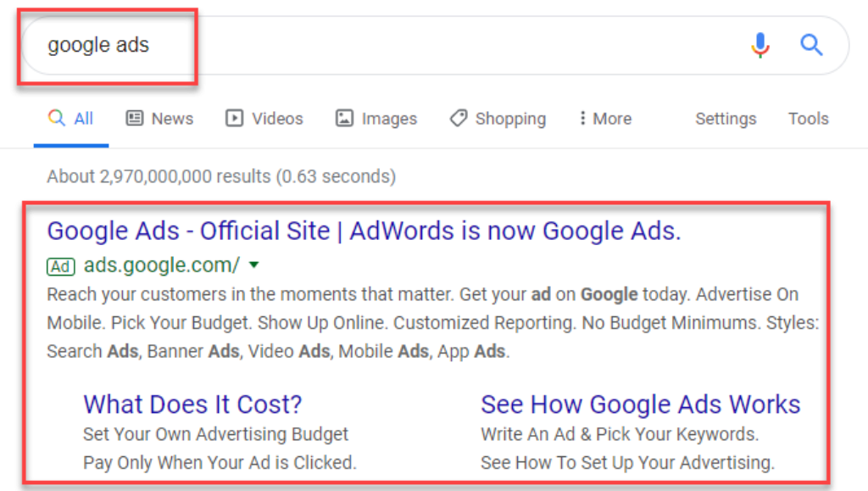Click the Shopping tab tag icon
The image size is (868, 491).
(x=458, y=119)
